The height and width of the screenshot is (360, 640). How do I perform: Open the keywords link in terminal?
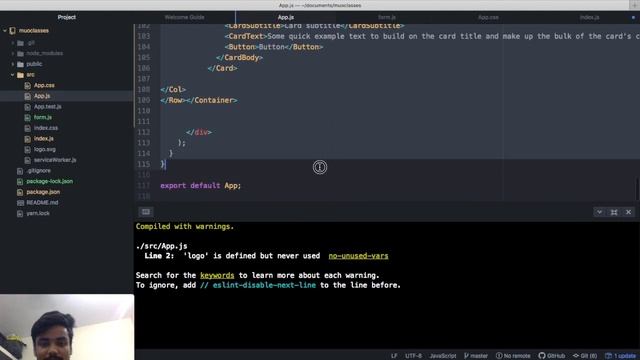click(x=217, y=276)
